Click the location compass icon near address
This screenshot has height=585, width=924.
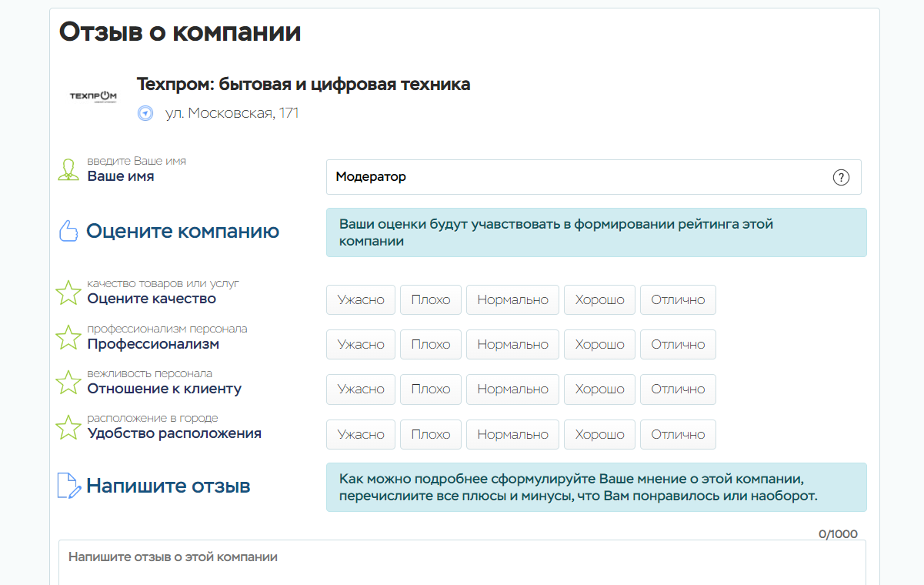click(x=145, y=113)
